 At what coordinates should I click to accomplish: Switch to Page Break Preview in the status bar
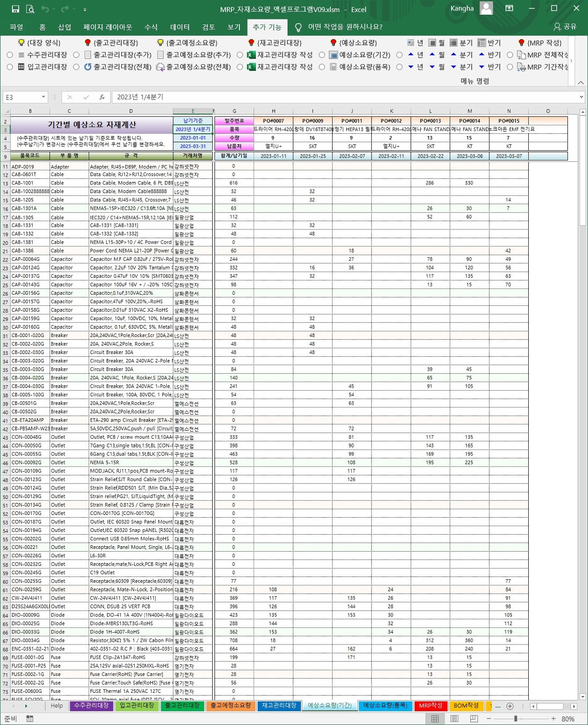tap(474, 719)
